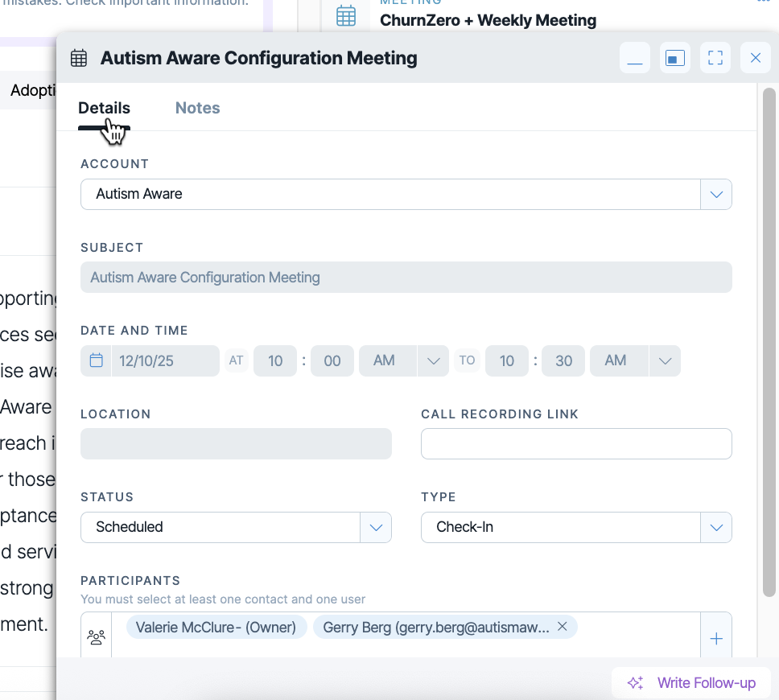Click the end minutes 30 field
Screen dimensions: 779x700
pyautogui.click(x=564, y=360)
